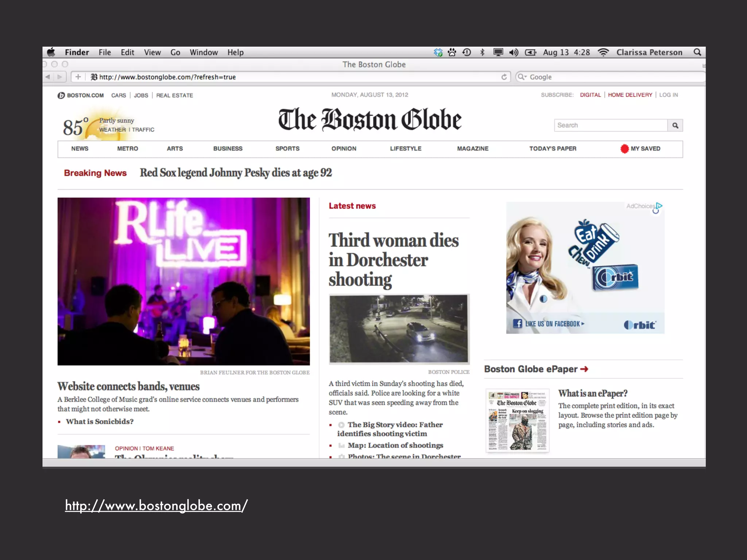Open the Window menu
Screen dimensions: 747x560
(204, 52)
